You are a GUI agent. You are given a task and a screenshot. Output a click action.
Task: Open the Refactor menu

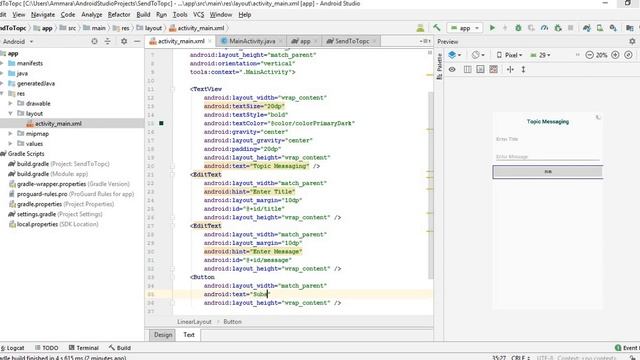click(x=119, y=15)
